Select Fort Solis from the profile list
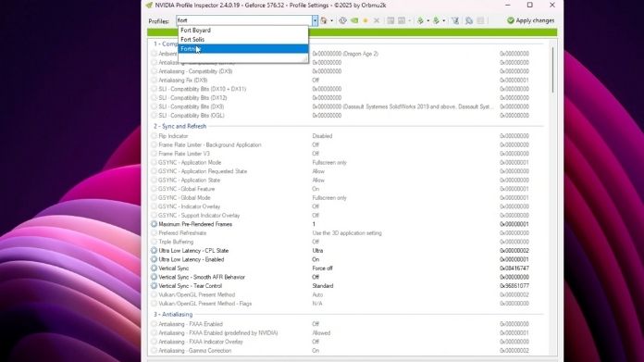This screenshot has height=362, width=644. (x=242, y=40)
